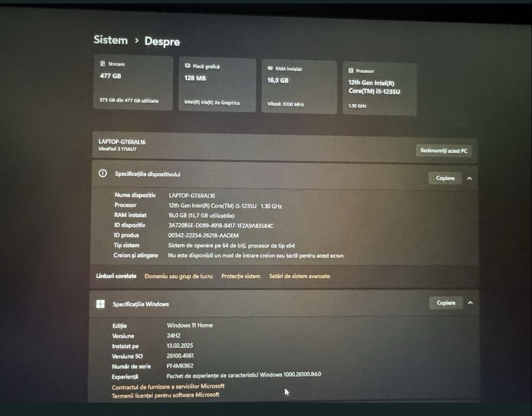Open the RAM instalat 16,0 GB card
The image size is (532, 416).
tap(299, 87)
